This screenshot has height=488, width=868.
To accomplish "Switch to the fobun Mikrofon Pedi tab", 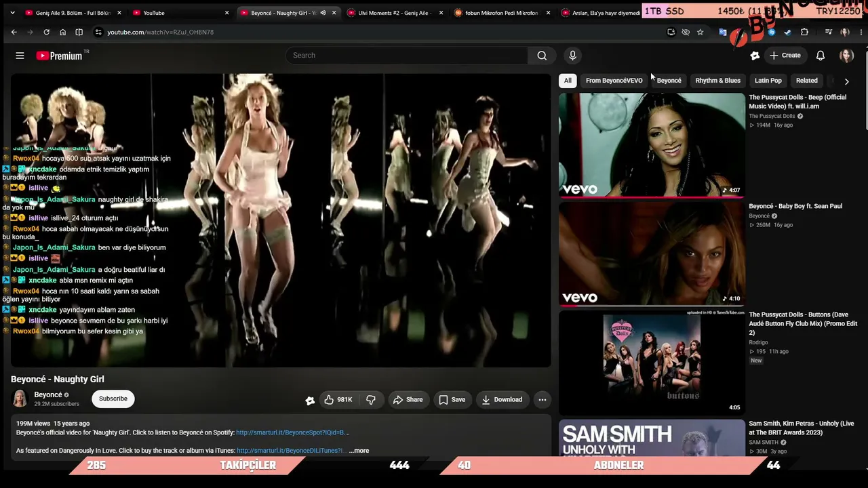I will coord(502,13).
